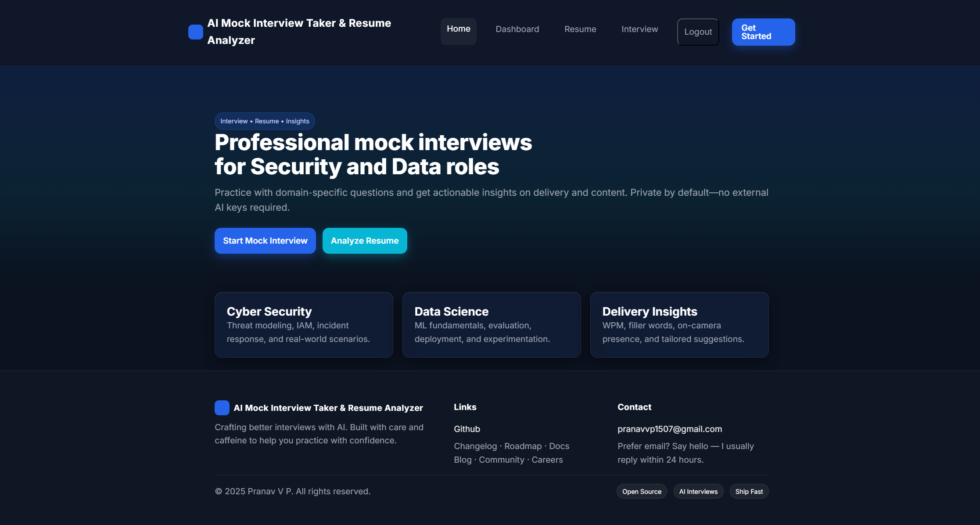Click the Ship Fast badge
Image resolution: width=980 pixels, height=525 pixels.
coord(749,491)
